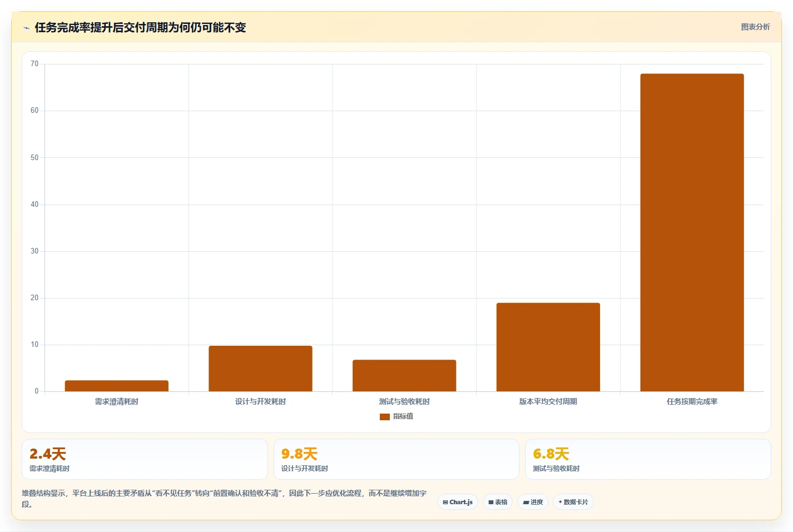Viewport: 793px width, 532px height.
Task: Click the 9.8天 value card
Action: coord(396,459)
